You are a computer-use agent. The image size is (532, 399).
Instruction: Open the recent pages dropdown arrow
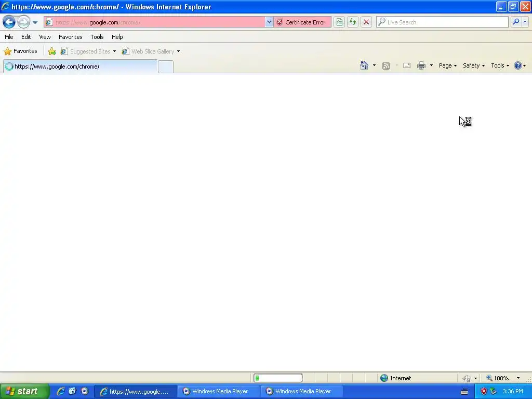(35, 22)
